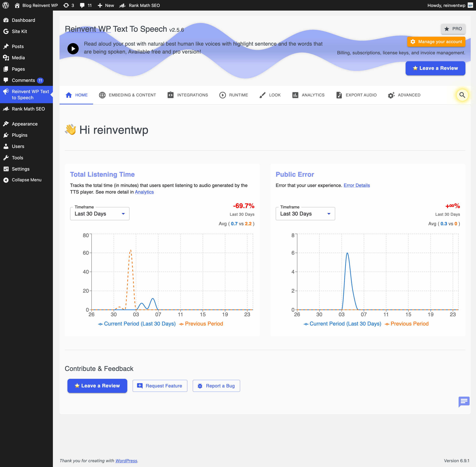The width and height of the screenshot is (476, 467).
Task: Click the Manage your account button
Action: click(x=436, y=42)
